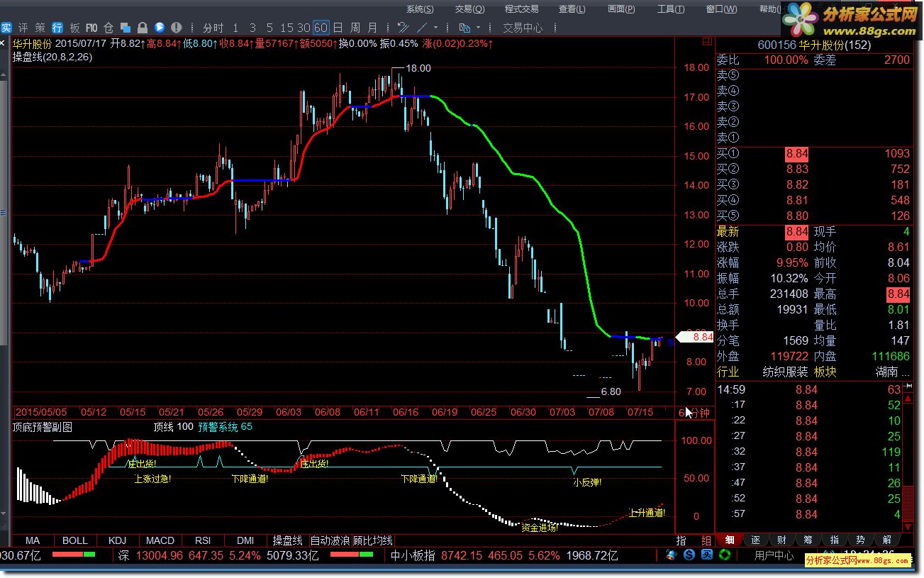Select the MA indicator tab
The height and width of the screenshot is (578, 924).
point(33,540)
